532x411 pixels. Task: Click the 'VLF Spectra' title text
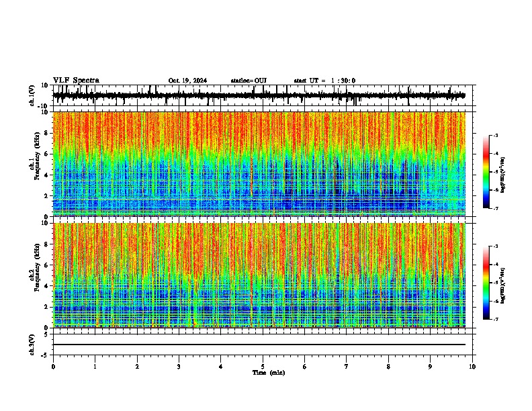click(76, 81)
